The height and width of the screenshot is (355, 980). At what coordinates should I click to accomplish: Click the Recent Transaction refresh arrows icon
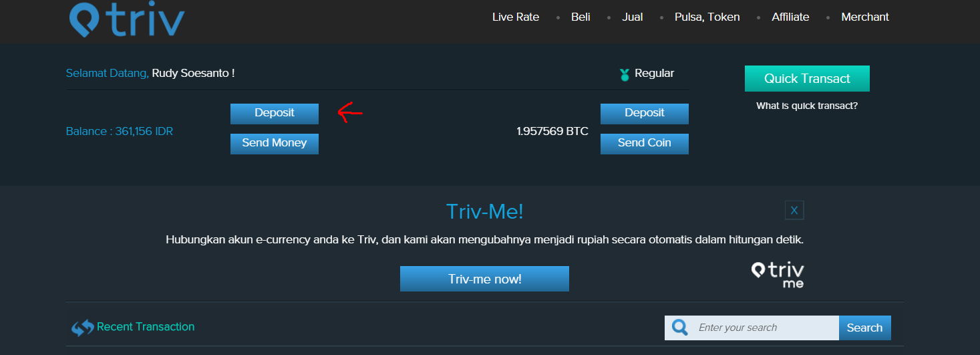tap(83, 328)
